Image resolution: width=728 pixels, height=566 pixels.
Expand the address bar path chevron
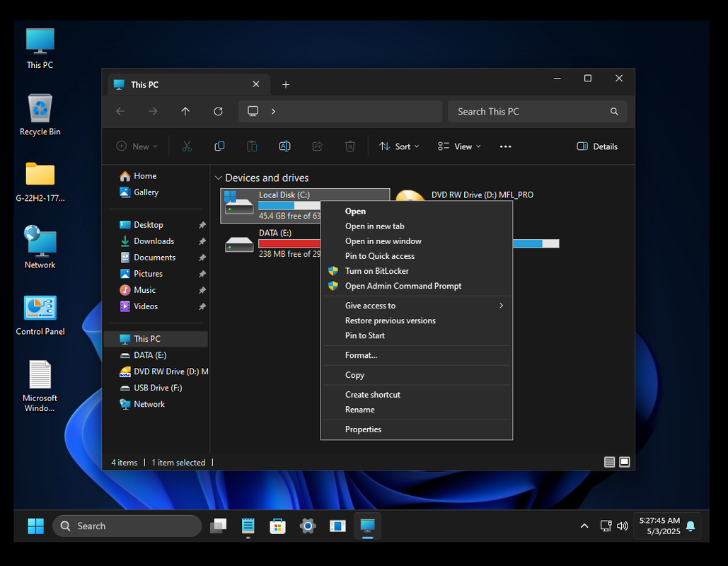pyautogui.click(x=274, y=112)
